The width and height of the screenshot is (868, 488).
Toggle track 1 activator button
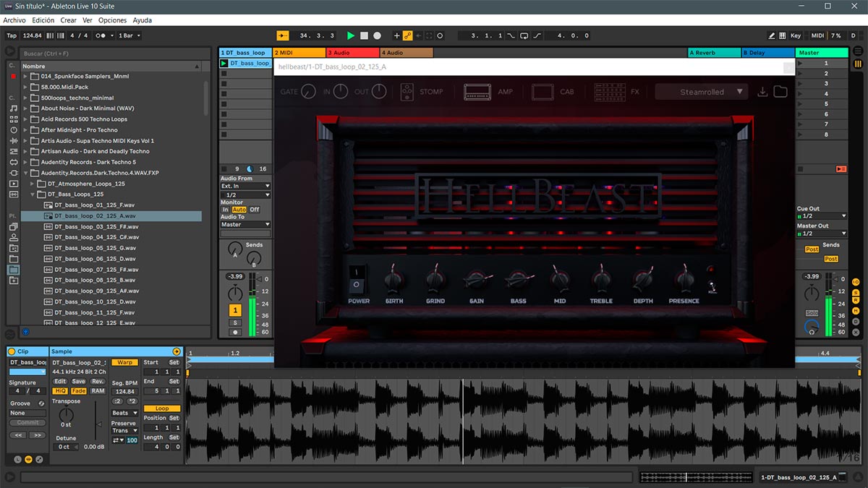click(236, 310)
